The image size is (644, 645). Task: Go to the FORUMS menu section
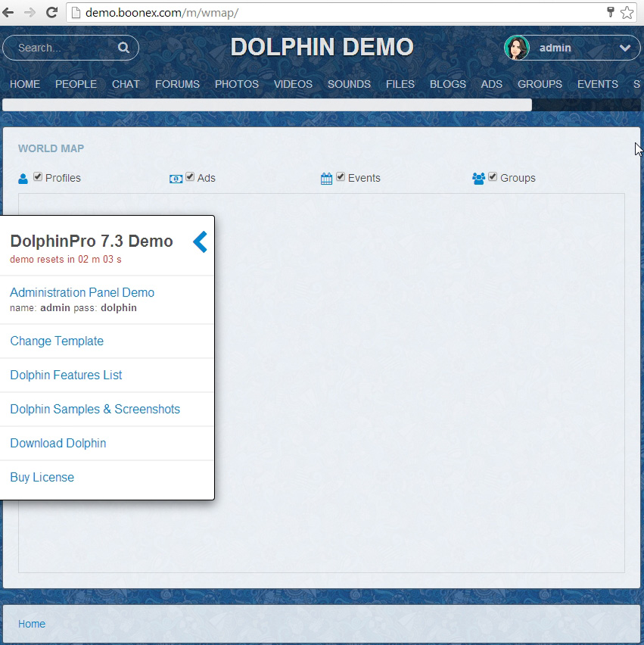(x=177, y=84)
